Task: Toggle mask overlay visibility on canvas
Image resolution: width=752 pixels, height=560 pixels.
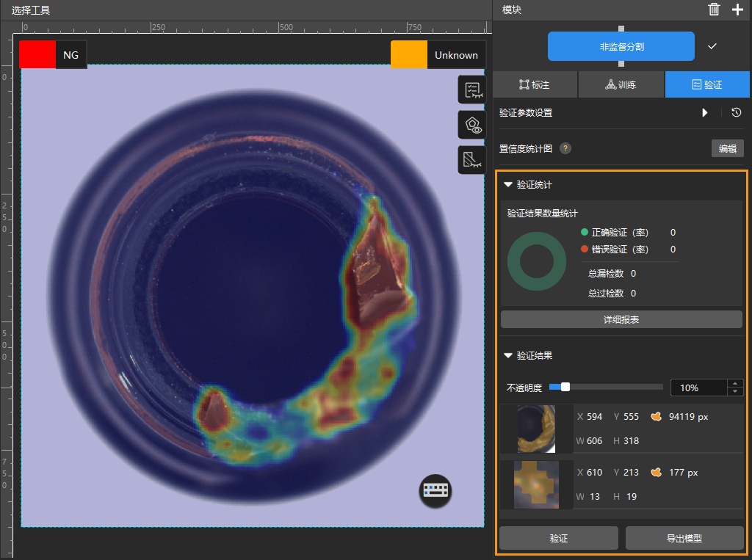Action: (471, 159)
